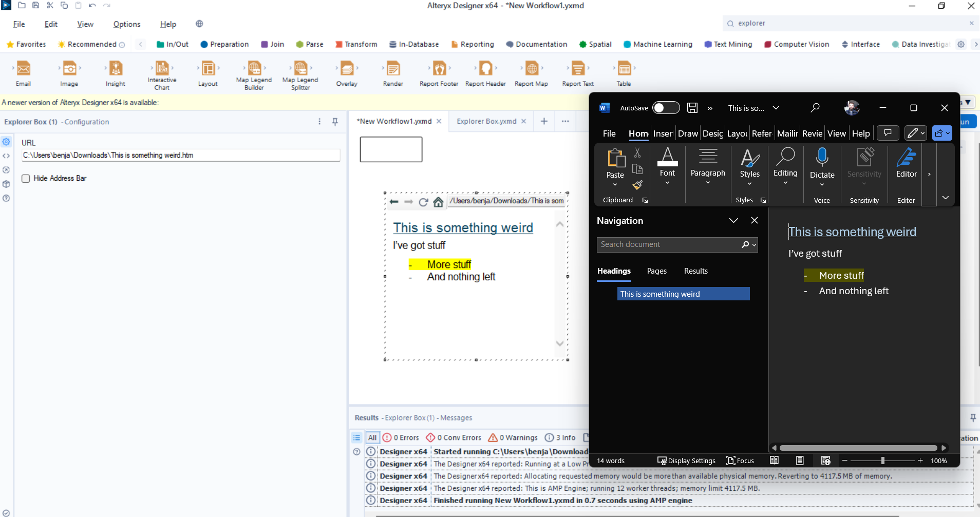The height and width of the screenshot is (517, 980).
Task: Switch to the Explorer Box.yxmd tab
Action: (x=486, y=121)
